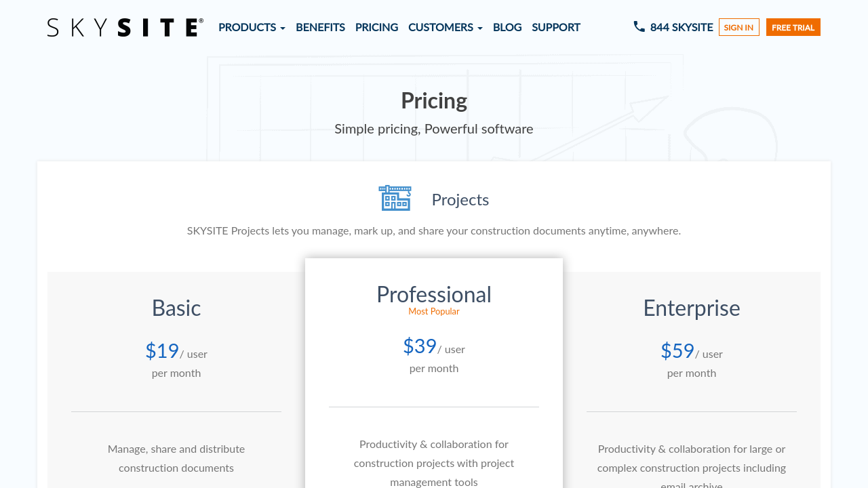The height and width of the screenshot is (488, 868).
Task: Click the SKYSITE Projects description sentence
Action: click(x=434, y=230)
